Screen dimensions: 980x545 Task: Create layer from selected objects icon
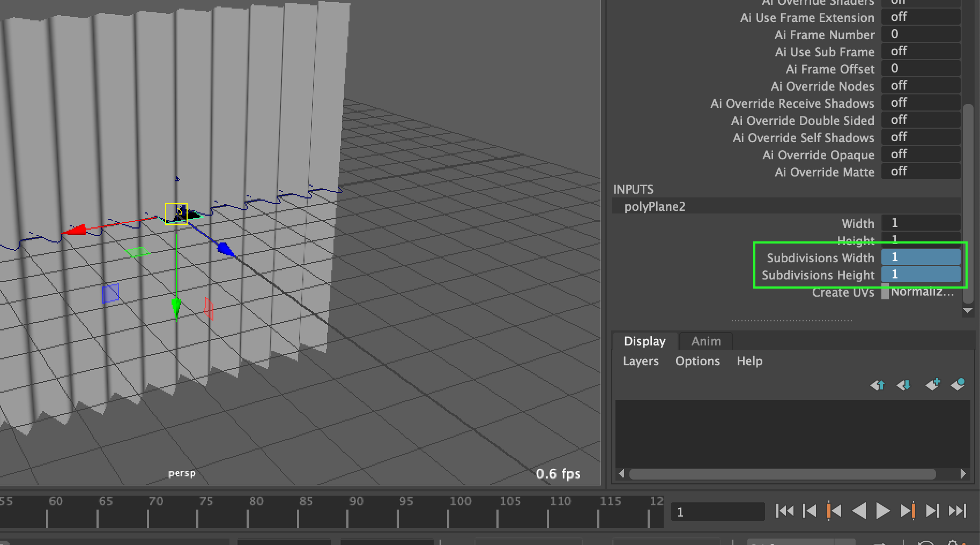click(958, 385)
